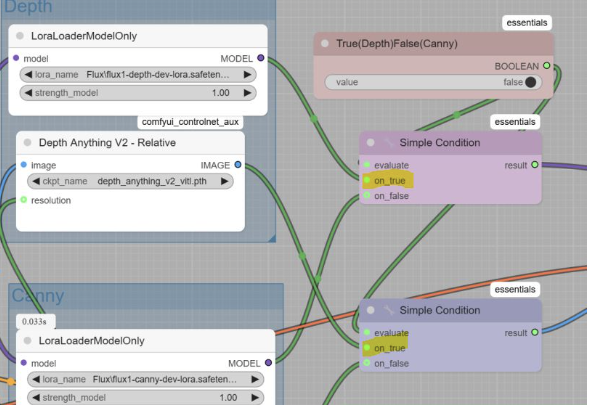This screenshot has width=590, height=405.
Task: Select the Canny group title
Action: (x=38, y=295)
